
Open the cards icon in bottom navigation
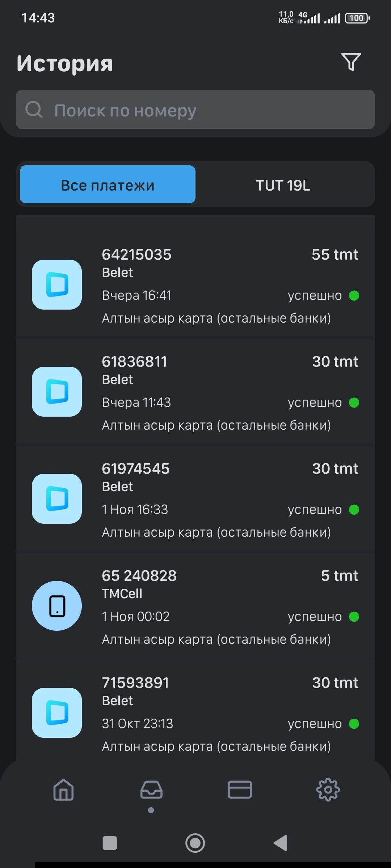tap(240, 789)
